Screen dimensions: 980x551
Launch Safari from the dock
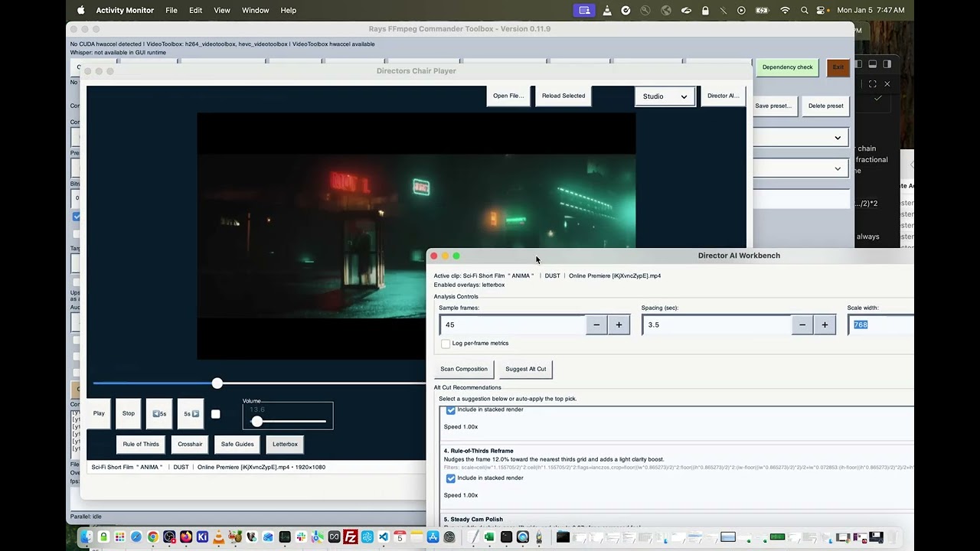[x=136, y=537]
